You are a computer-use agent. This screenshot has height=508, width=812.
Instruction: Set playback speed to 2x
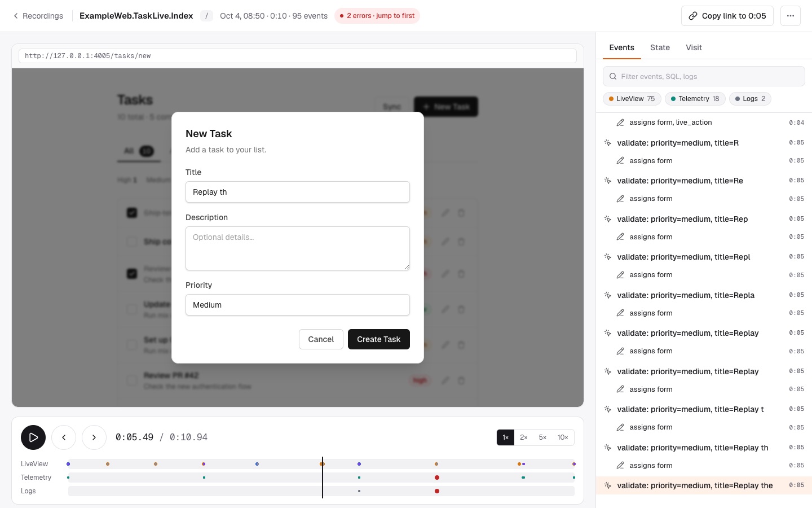click(x=524, y=437)
